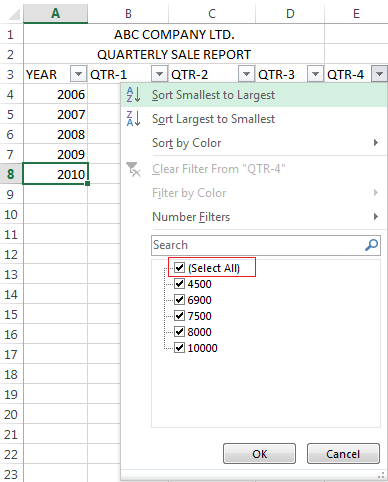
Task: Open the YEAR column filter dropdown
Action: (x=78, y=74)
